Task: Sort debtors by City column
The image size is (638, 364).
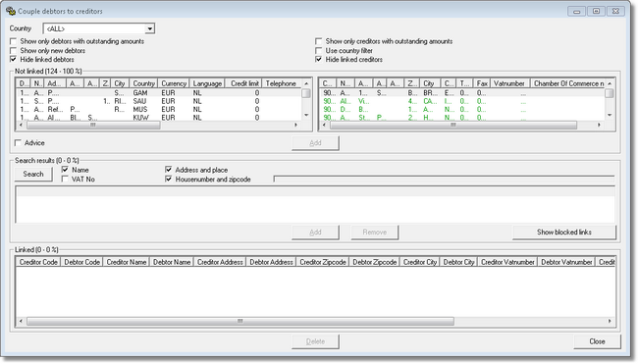Action: (x=120, y=83)
